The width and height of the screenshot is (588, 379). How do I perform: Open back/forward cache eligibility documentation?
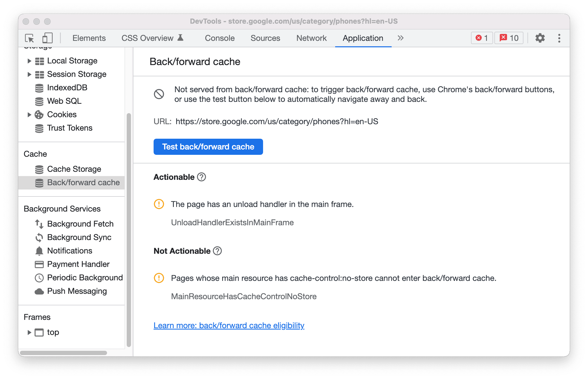(229, 326)
